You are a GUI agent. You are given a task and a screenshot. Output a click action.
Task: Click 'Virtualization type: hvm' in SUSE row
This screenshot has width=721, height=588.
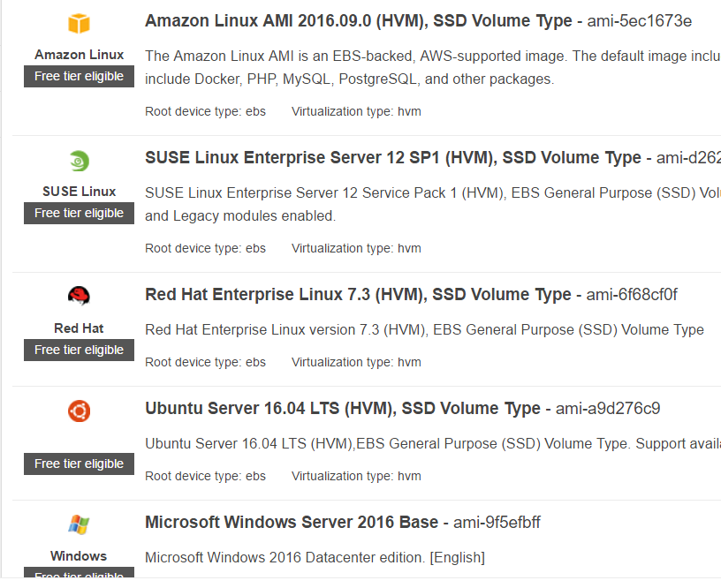356,248
